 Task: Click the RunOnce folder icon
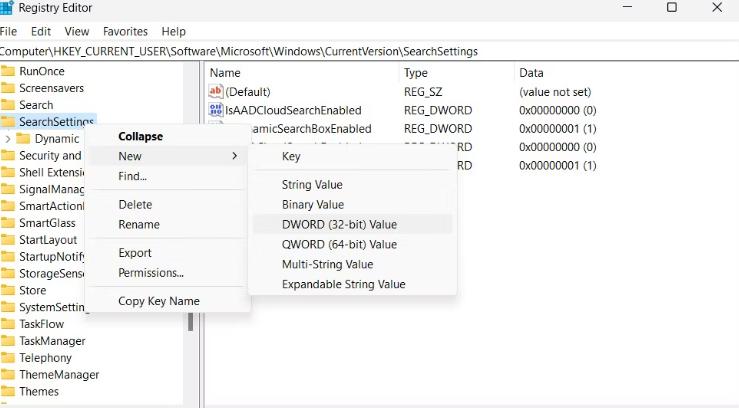pyautogui.click(x=8, y=71)
